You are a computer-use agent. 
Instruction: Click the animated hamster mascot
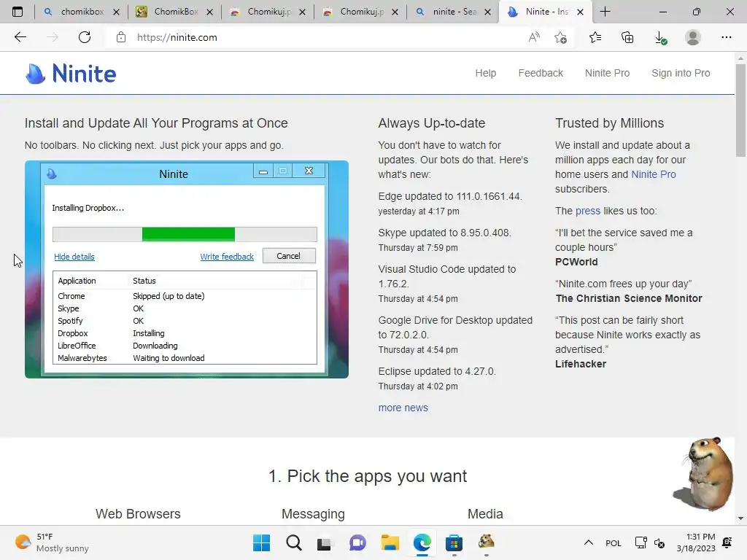[x=703, y=472]
